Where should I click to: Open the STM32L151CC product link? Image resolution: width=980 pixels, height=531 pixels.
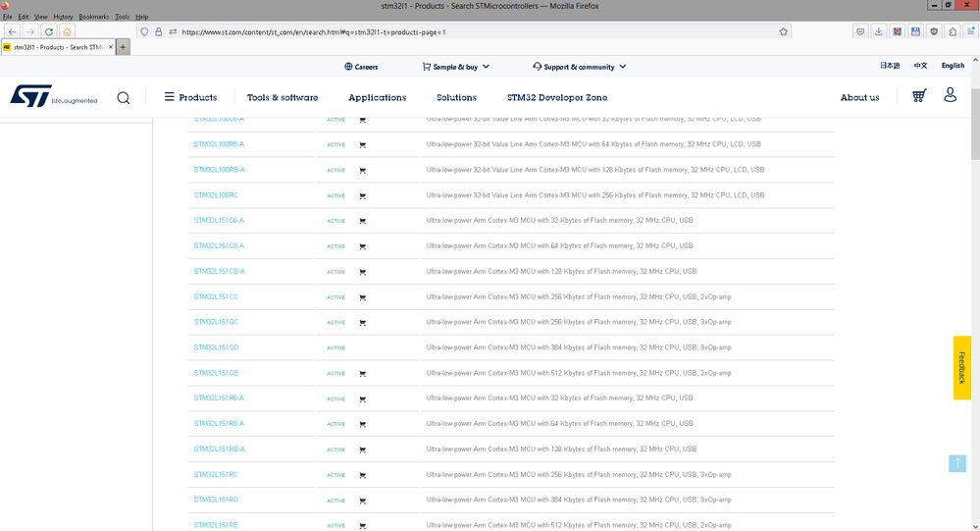pyautogui.click(x=216, y=297)
